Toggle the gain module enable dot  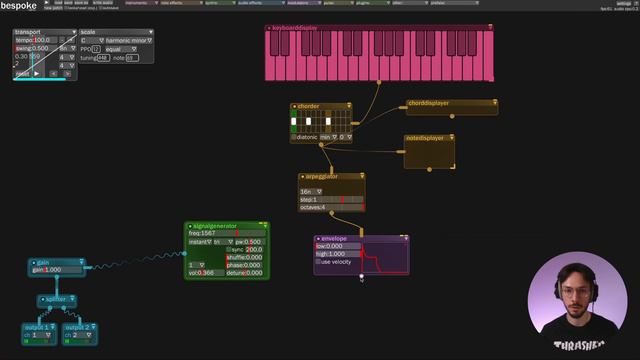[33, 263]
